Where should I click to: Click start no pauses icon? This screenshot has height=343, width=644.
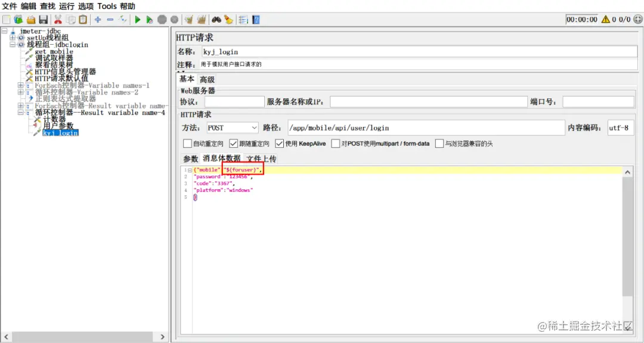pyautogui.click(x=150, y=19)
